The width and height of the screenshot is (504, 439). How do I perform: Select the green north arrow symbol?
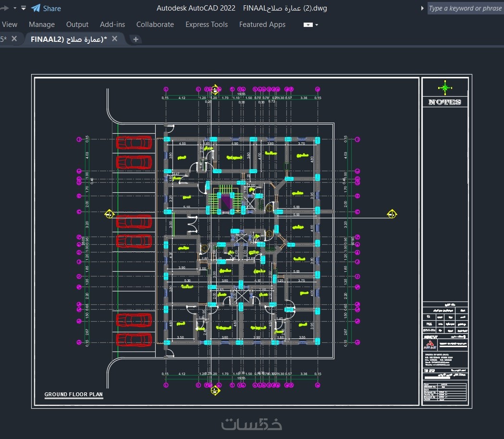click(x=445, y=88)
